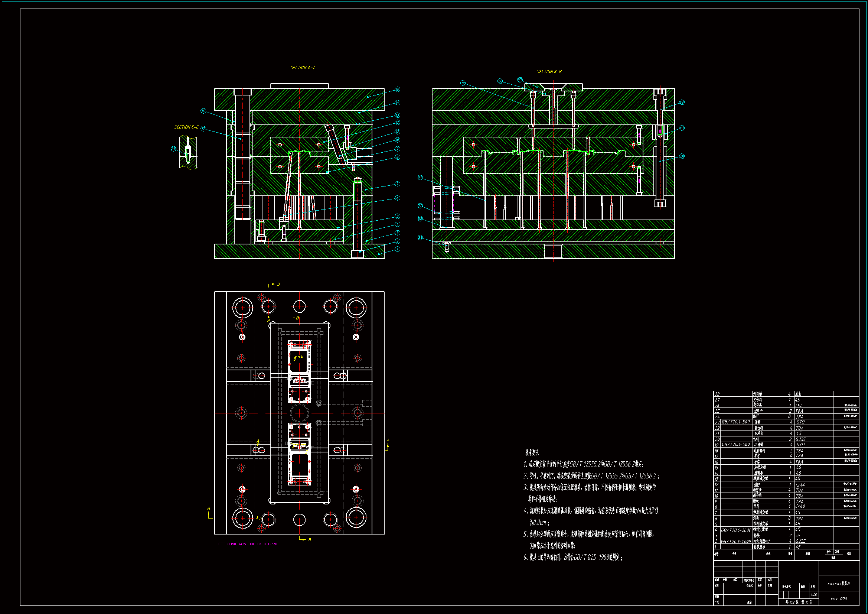Select balloon 25 in Section B-B
This screenshot has width=868, height=614.
pos(463,83)
